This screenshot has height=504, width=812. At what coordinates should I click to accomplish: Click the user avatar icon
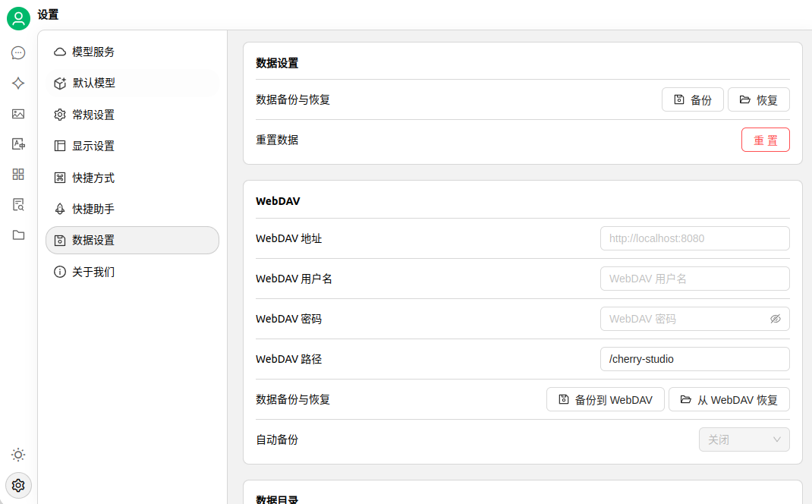click(18, 18)
